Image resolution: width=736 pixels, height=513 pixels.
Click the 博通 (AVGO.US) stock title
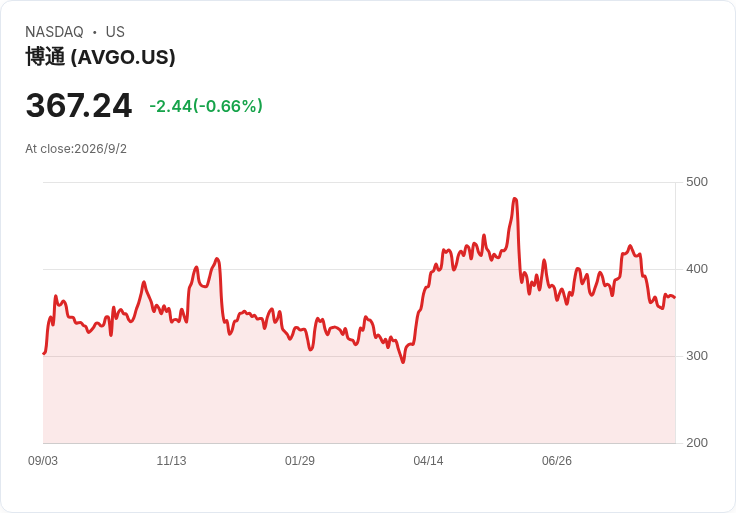(x=100, y=57)
